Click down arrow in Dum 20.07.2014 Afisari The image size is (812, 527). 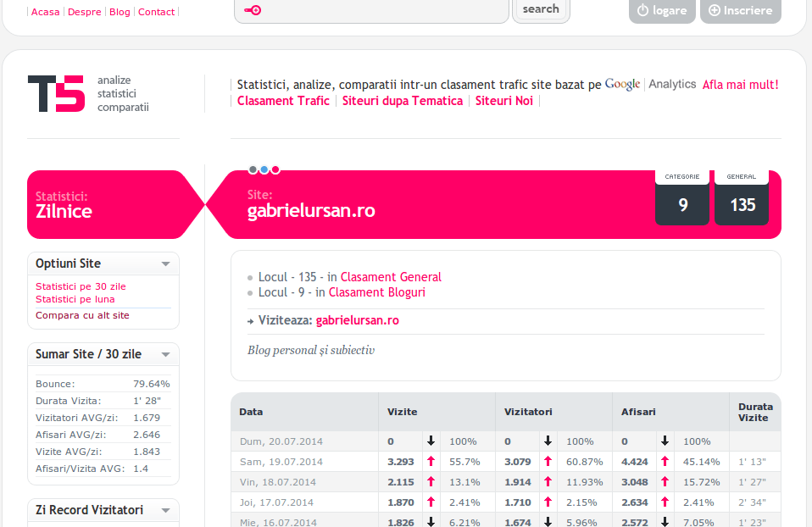665,441
